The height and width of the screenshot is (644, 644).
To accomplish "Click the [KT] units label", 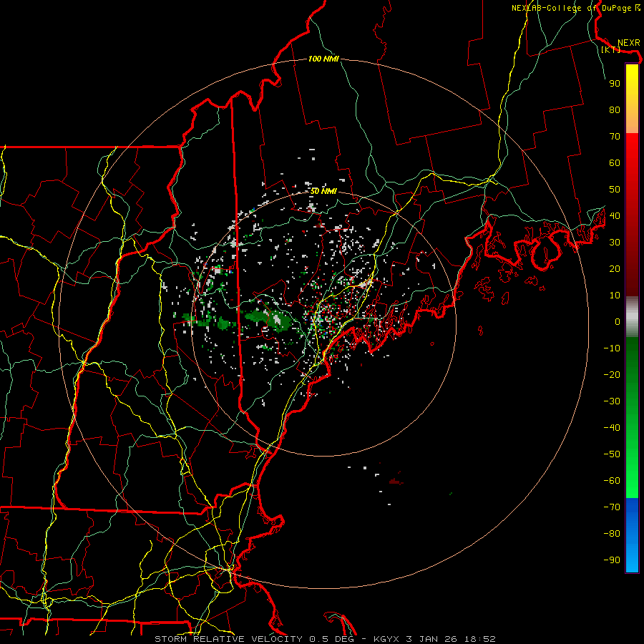I will click(x=610, y=49).
